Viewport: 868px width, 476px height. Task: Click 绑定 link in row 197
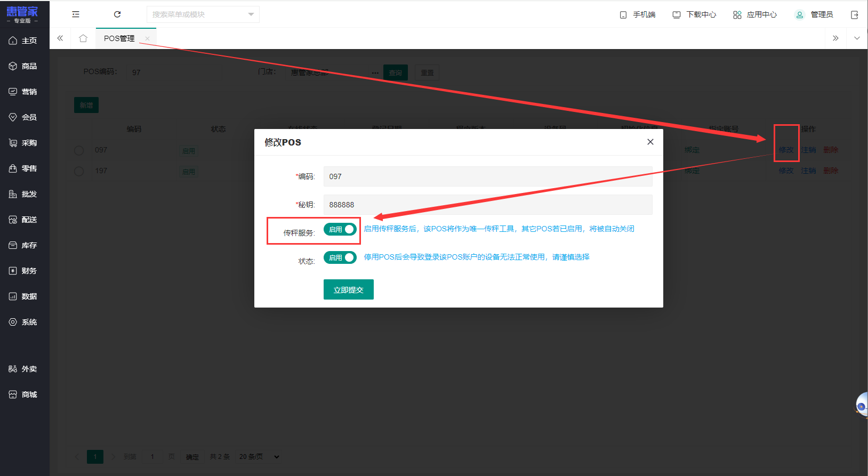click(x=692, y=171)
